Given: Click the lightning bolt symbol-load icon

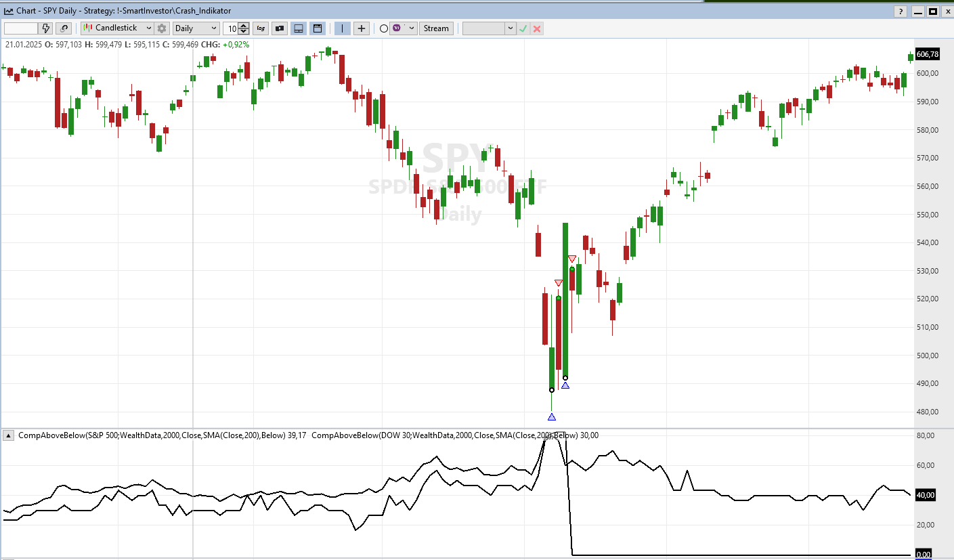Looking at the screenshot, I should click(46, 28).
